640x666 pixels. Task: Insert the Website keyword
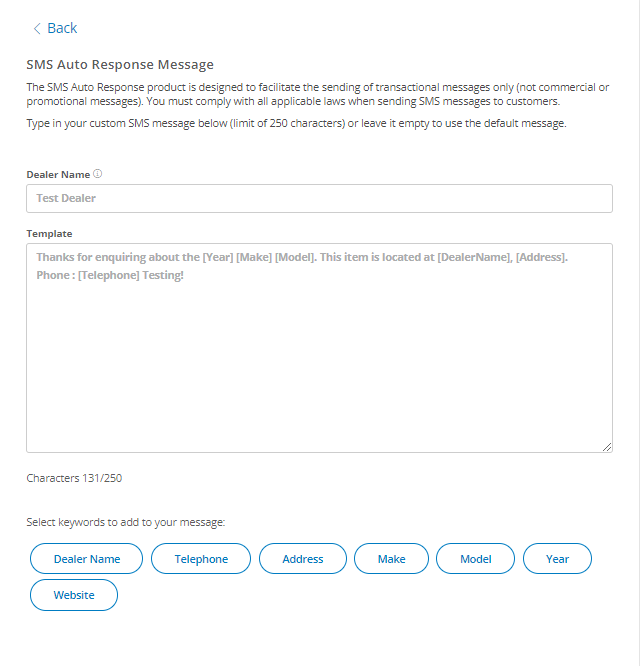pos(74,595)
